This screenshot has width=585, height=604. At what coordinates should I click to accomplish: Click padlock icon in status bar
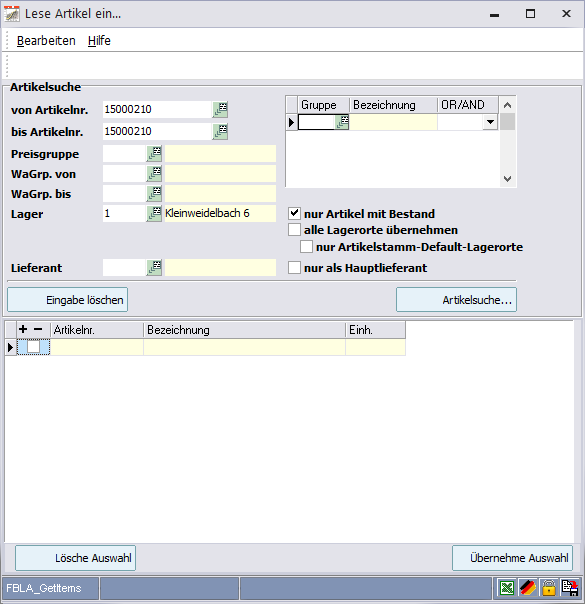[548, 588]
